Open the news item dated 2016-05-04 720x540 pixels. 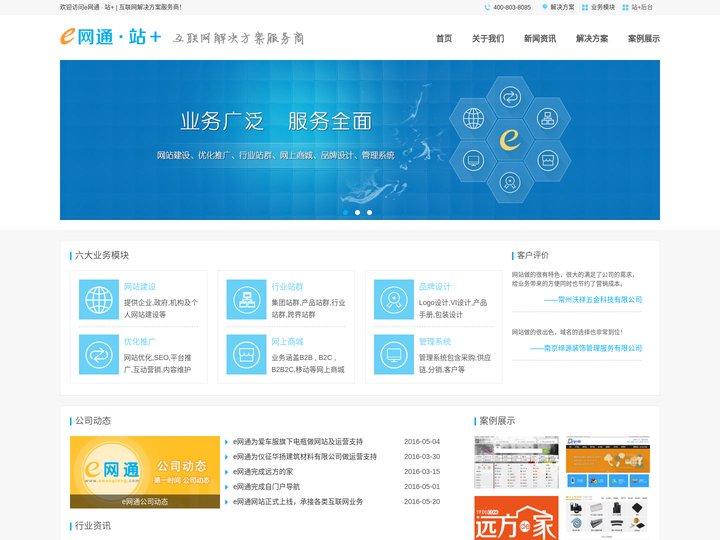click(x=298, y=441)
